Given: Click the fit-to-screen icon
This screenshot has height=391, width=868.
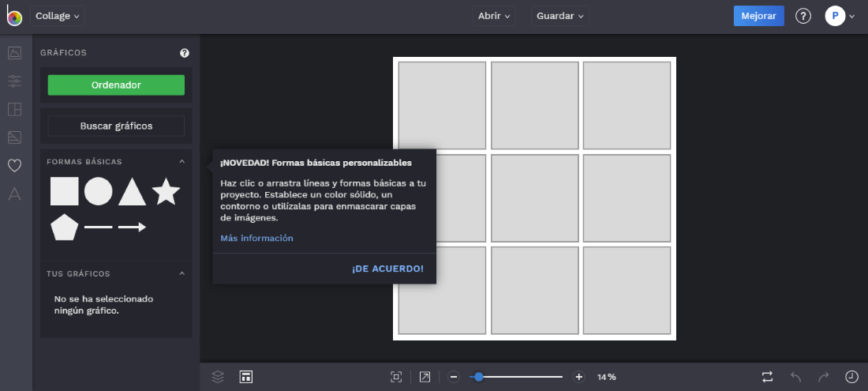Looking at the screenshot, I should (x=396, y=377).
